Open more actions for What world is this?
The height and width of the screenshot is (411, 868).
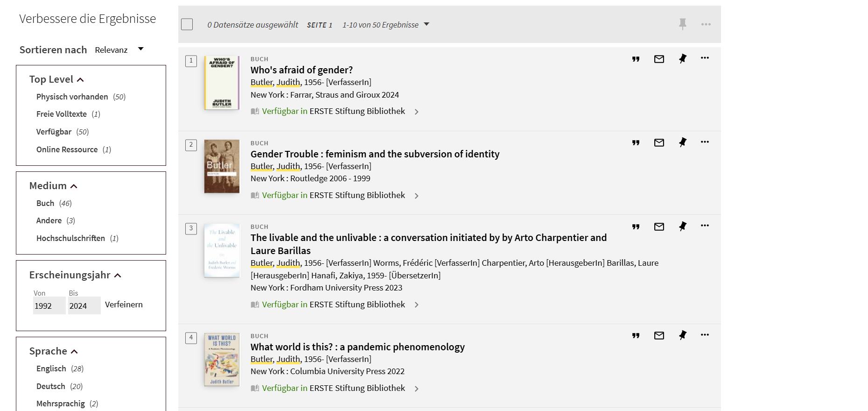point(705,335)
